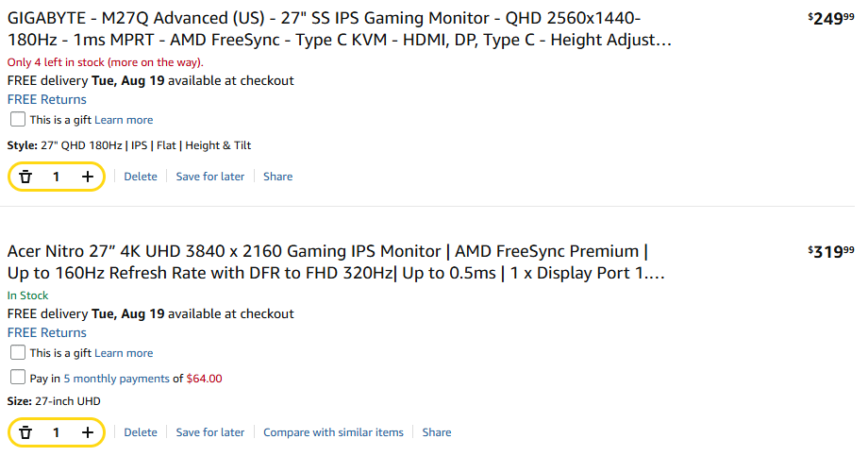Click trash icon for GIGABYTE monitor quantity
Screen dimensions: 868x456
coord(25,177)
